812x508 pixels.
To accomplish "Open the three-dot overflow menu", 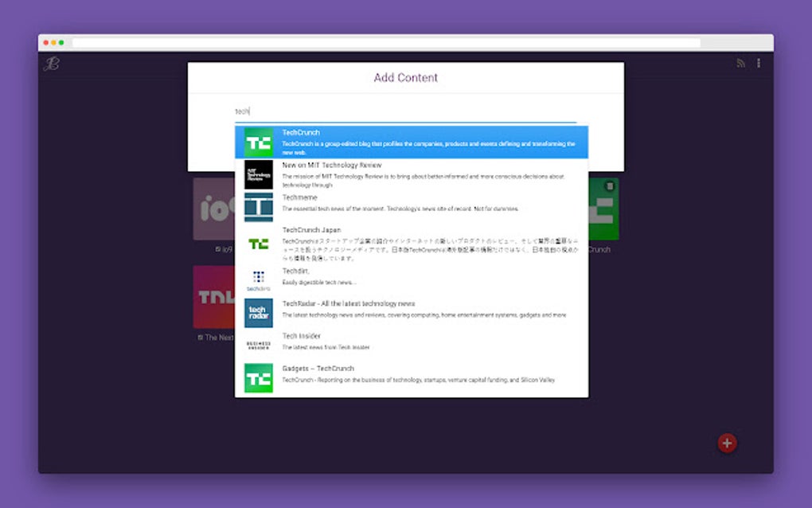I will tap(759, 63).
